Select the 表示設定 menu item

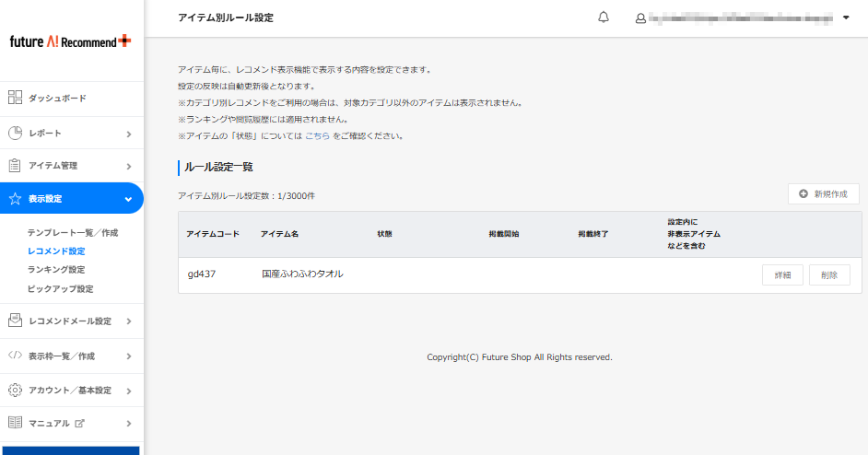pyautogui.click(x=72, y=198)
